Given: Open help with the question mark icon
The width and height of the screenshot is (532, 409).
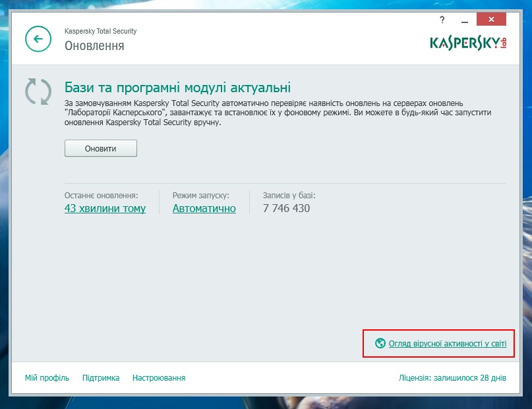Looking at the screenshot, I should click(442, 20).
